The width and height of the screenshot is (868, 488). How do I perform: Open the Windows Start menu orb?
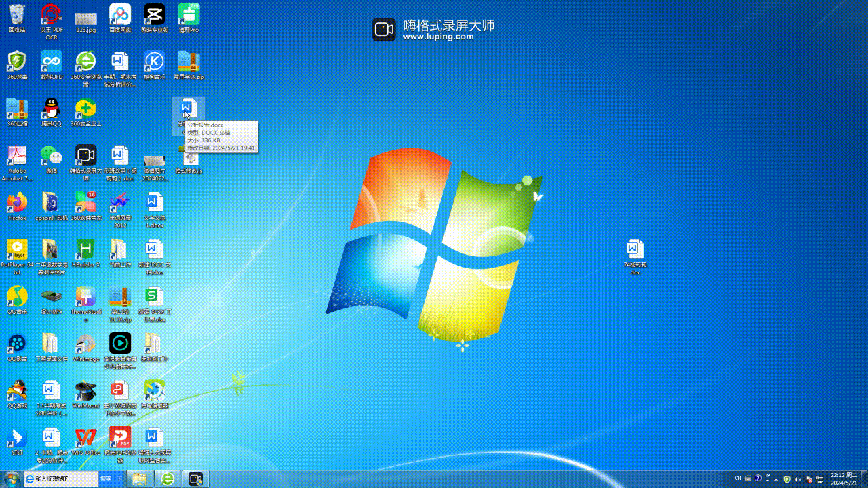pyautogui.click(x=11, y=479)
